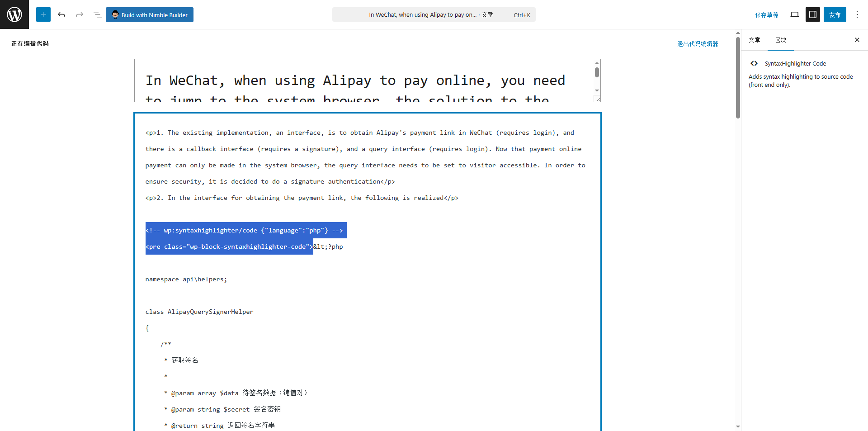
Task: Click the SyntaxHighlighter Code block description text
Action: [x=801, y=81]
